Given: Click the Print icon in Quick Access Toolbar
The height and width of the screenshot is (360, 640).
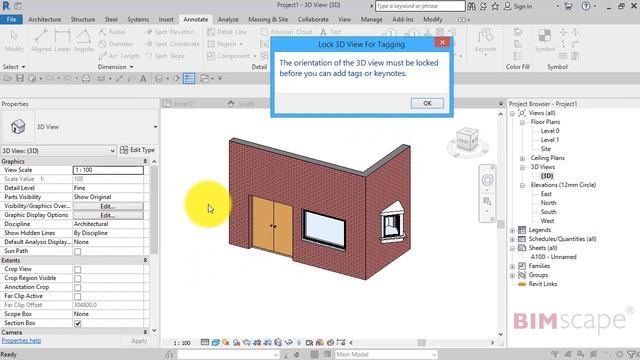Looking at the screenshot, I should [86, 78].
